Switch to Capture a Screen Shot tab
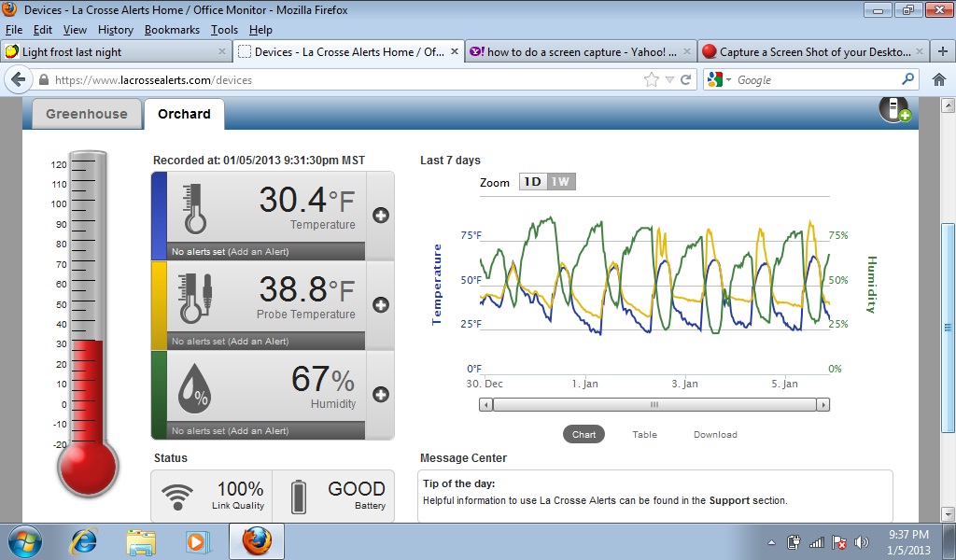This screenshot has width=956, height=560. 814,51
